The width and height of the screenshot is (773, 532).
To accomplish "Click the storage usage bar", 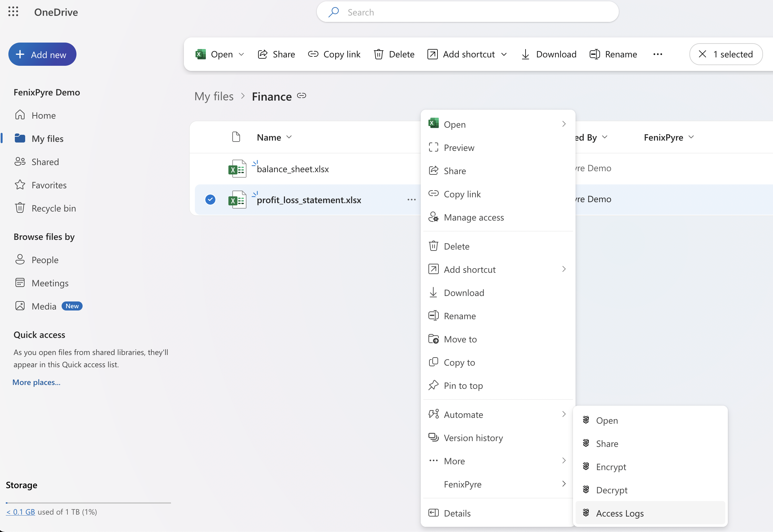I will [88, 502].
